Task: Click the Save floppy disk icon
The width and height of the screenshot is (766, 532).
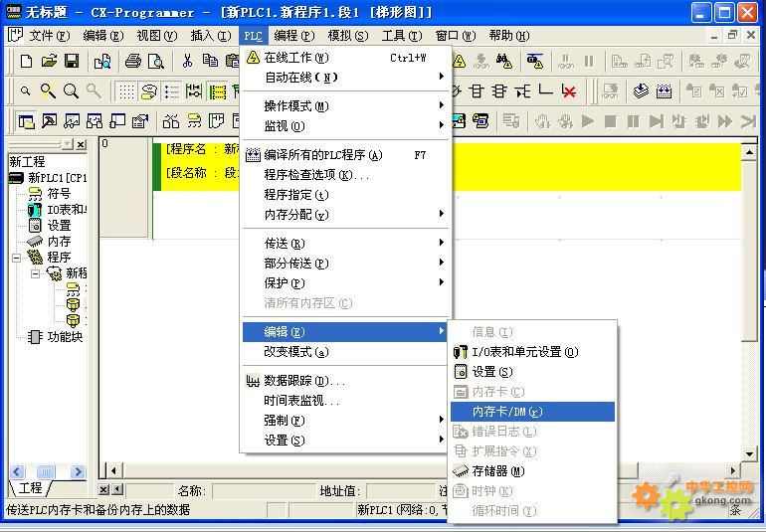Action: pyautogui.click(x=72, y=61)
